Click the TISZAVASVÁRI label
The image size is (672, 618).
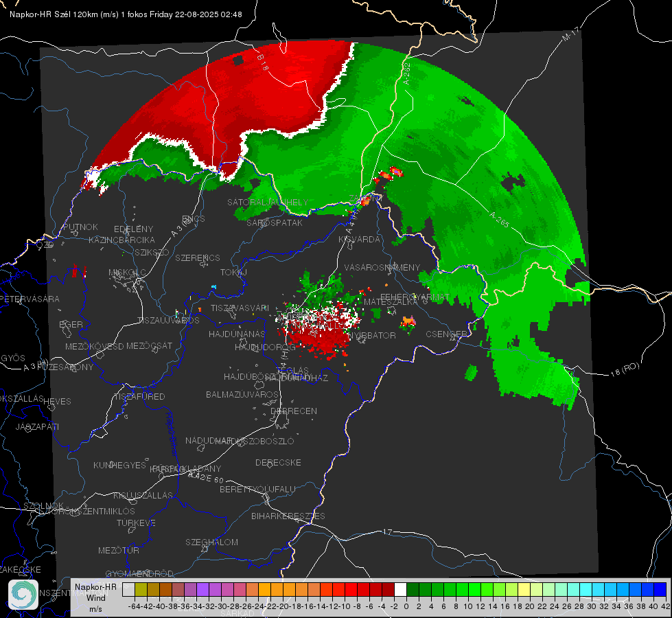(x=240, y=308)
